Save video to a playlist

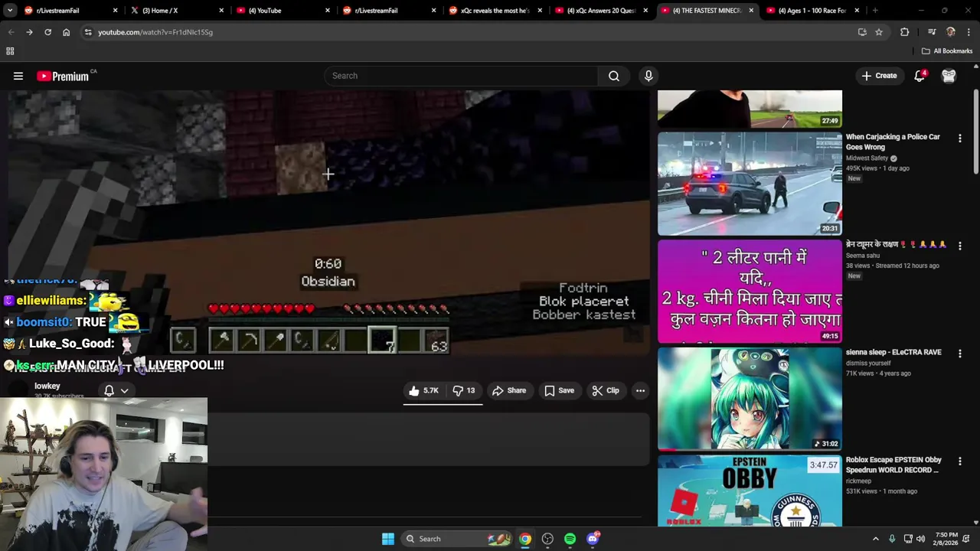pos(559,390)
